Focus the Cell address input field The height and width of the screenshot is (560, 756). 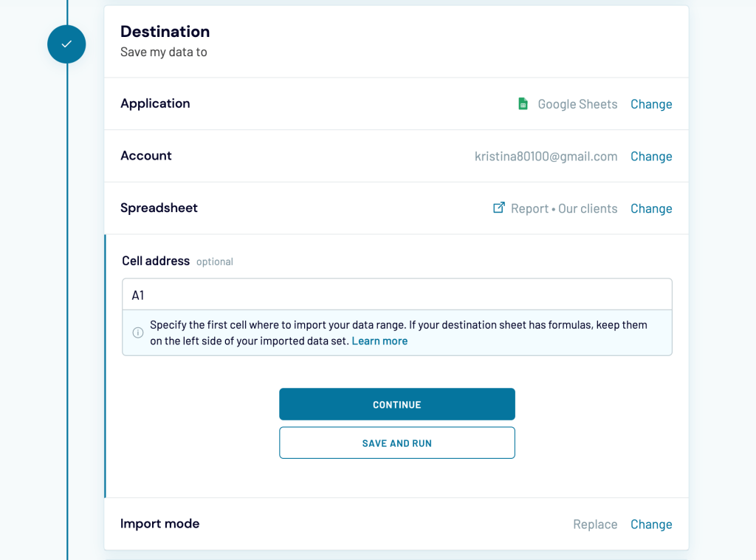pyautogui.click(x=396, y=294)
